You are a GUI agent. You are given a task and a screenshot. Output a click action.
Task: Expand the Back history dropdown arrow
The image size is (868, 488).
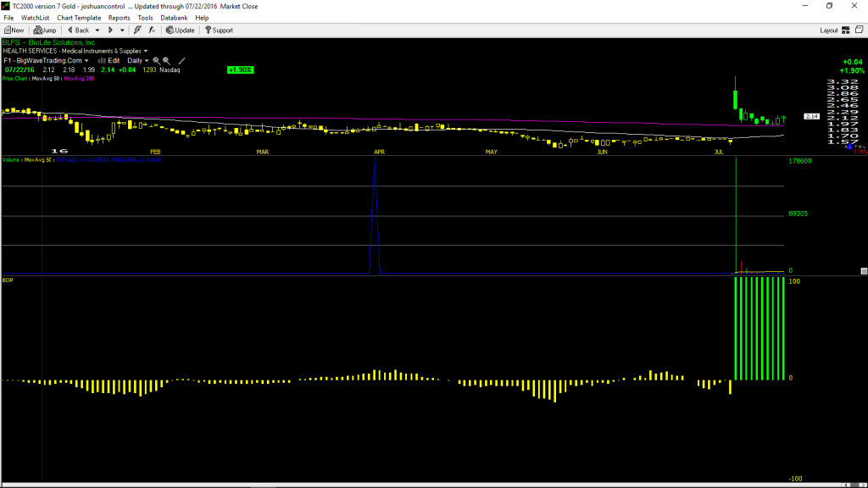pyautogui.click(x=97, y=30)
